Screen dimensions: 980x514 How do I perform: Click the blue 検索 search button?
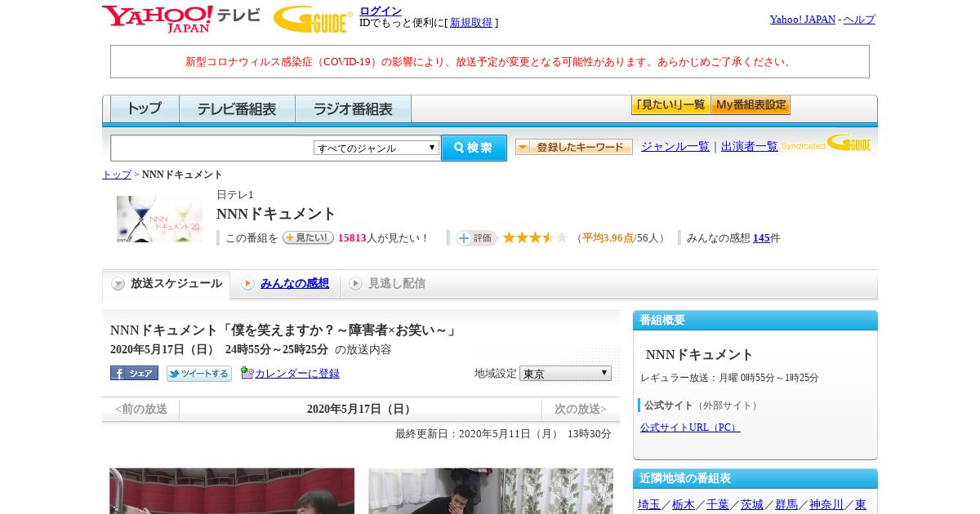(474, 148)
